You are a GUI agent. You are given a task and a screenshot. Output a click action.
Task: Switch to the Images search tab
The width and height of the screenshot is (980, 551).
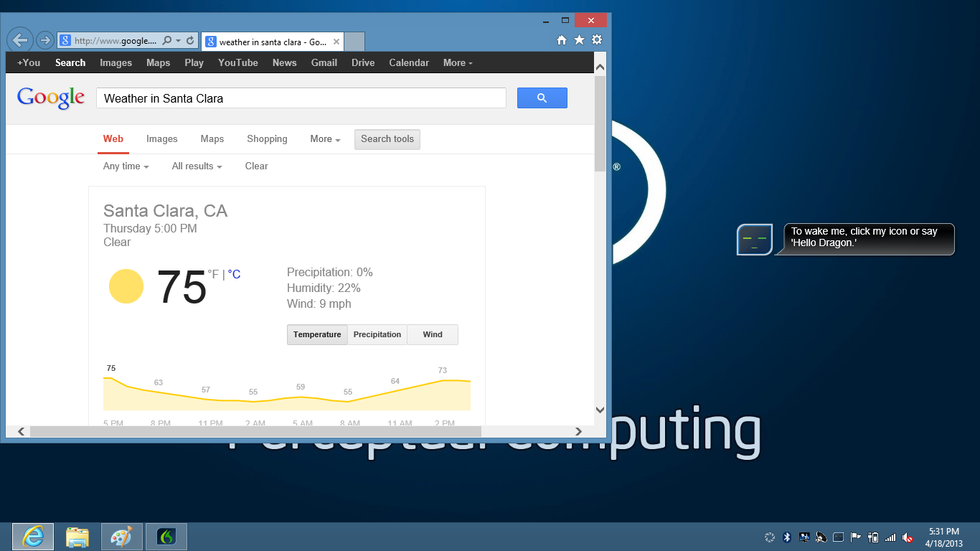click(x=161, y=139)
